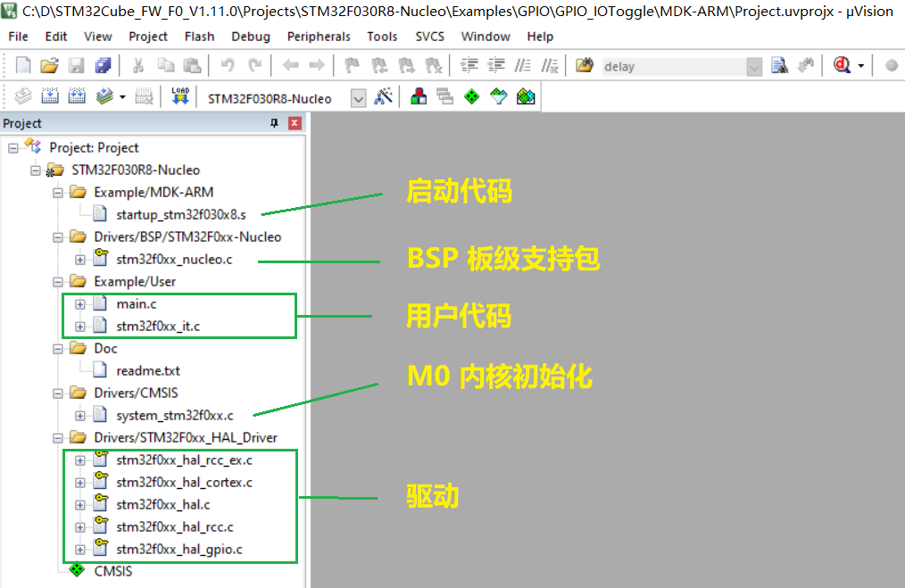Collapse the Example/MDK-ARM group
Viewport: 905px width, 588px height.
point(58,193)
